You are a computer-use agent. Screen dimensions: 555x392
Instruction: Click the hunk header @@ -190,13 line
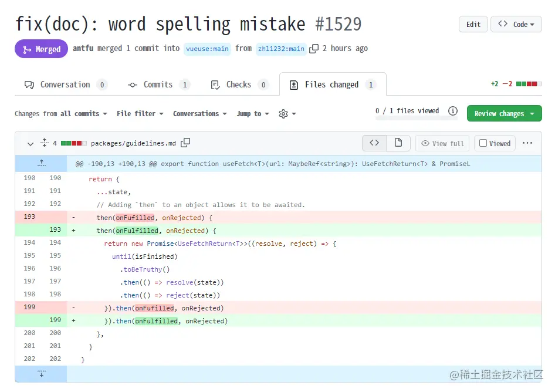pos(273,164)
